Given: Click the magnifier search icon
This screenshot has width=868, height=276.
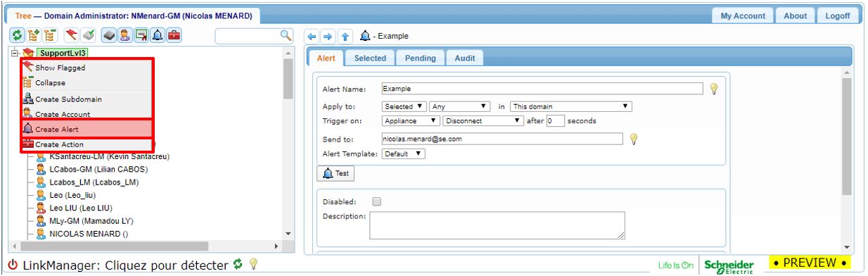Looking at the screenshot, I should point(286,35).
